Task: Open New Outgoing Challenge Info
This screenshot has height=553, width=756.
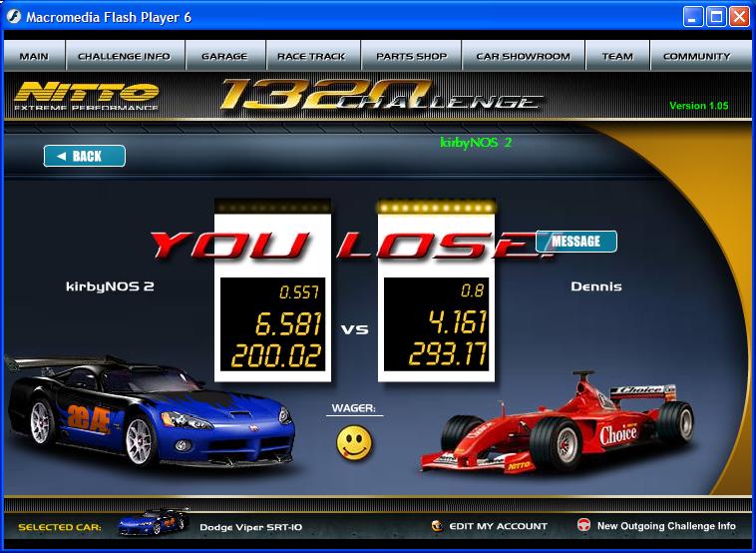Action: (666, 526)
